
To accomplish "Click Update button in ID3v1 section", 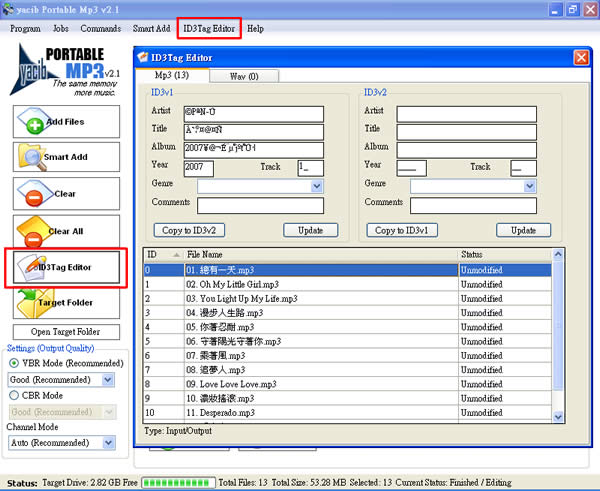I will pos(311,230).
